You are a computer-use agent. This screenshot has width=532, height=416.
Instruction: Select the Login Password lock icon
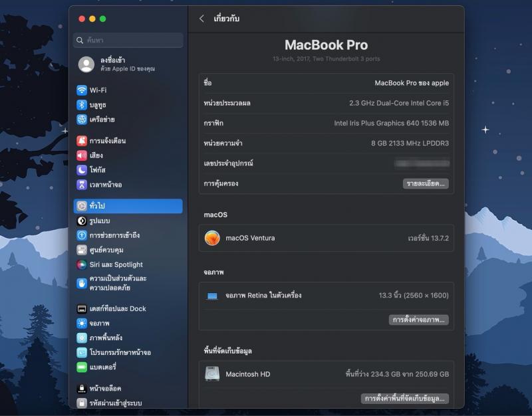click(x=81, y=403)
